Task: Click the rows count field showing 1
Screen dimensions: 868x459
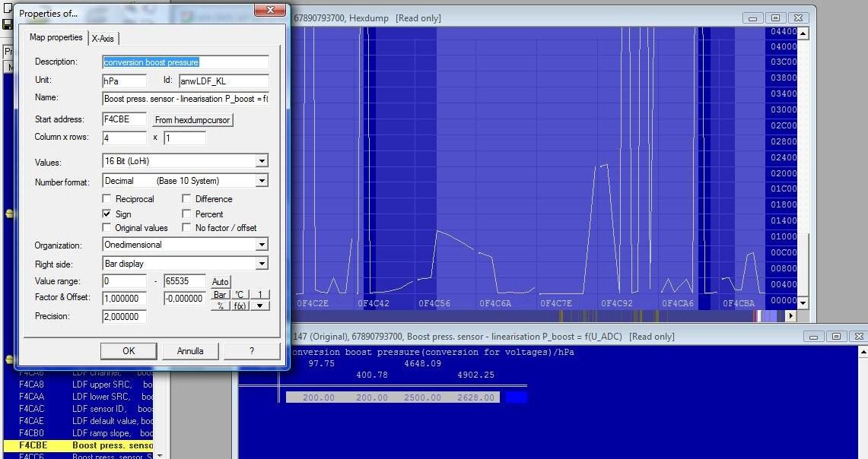Action: click(185, 138)
